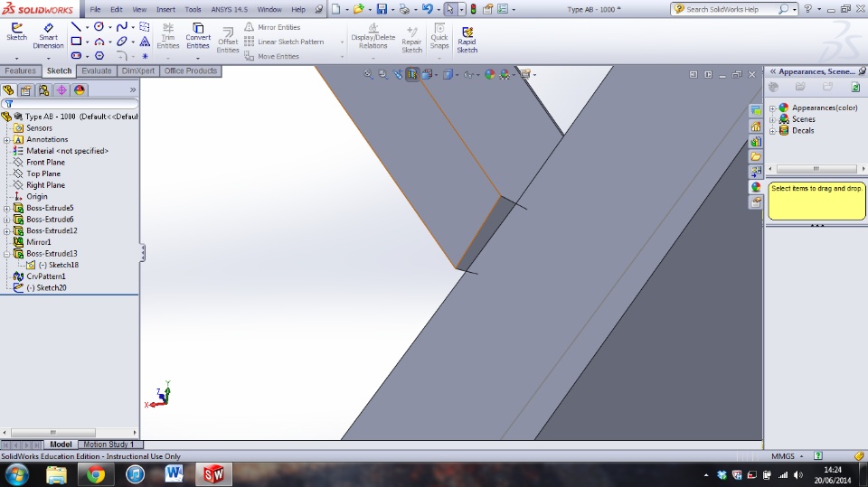Switch to the Features tab

[21, 70]
